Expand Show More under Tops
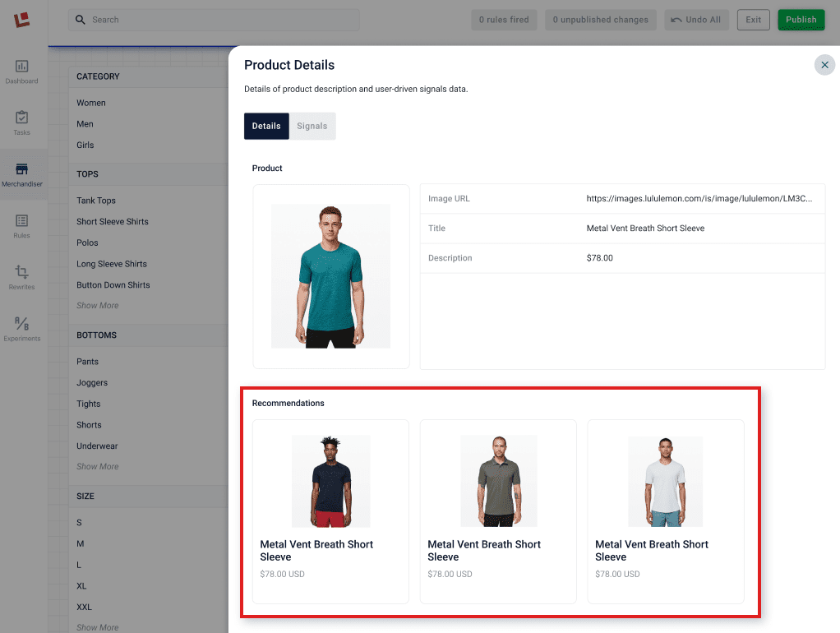The height and width of the screenshot is (633, 840). point(98,306)
